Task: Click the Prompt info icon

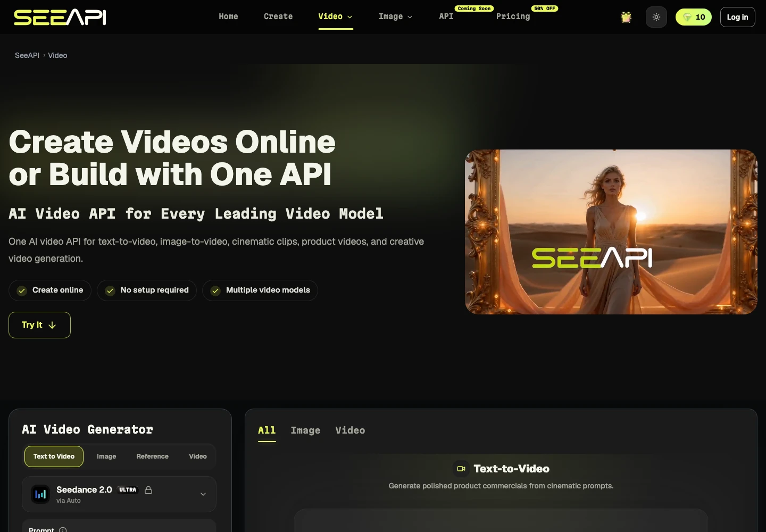Action: point(63,530)
